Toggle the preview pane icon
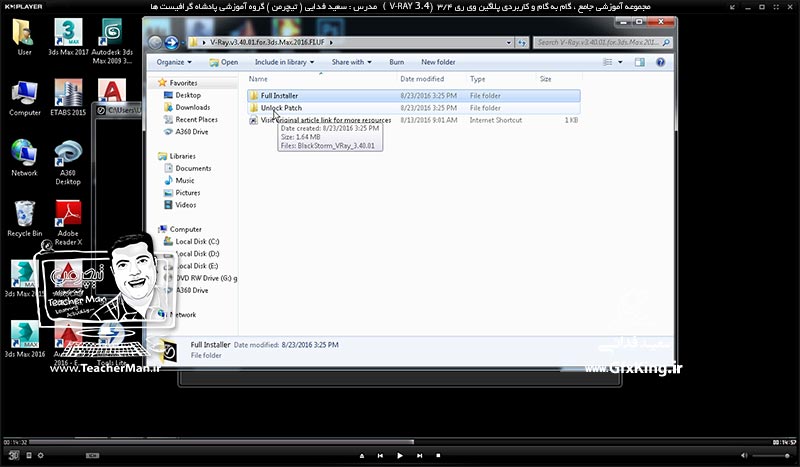 pyautogui.click(x=639, y=62)
